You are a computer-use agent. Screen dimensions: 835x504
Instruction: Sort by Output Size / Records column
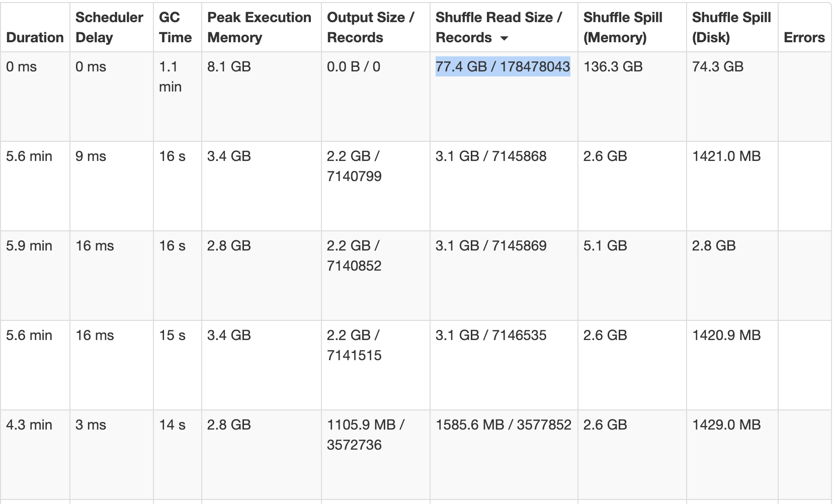(371, 27)
